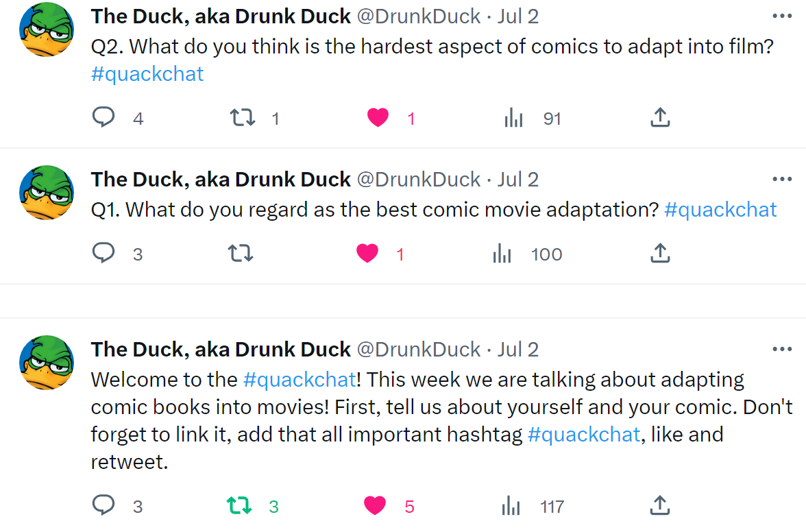
Task: Open #quackchat hashtag in the Q2 tweet
Action: [147, 74]
